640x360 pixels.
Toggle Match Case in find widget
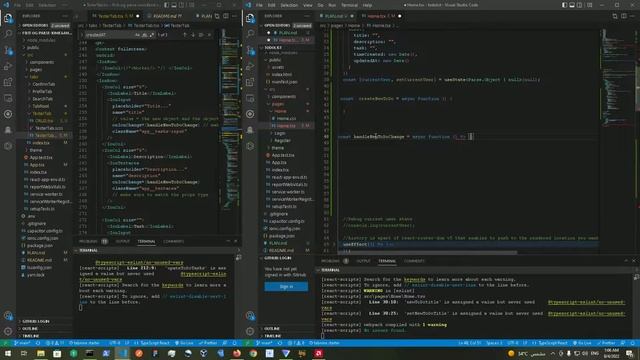tap(138, 35)
